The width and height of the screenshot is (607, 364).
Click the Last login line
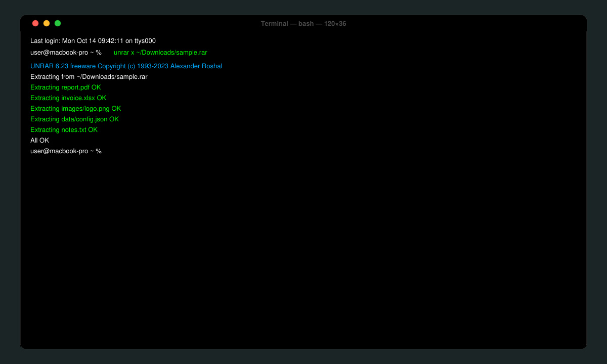[x=93, y=41]
